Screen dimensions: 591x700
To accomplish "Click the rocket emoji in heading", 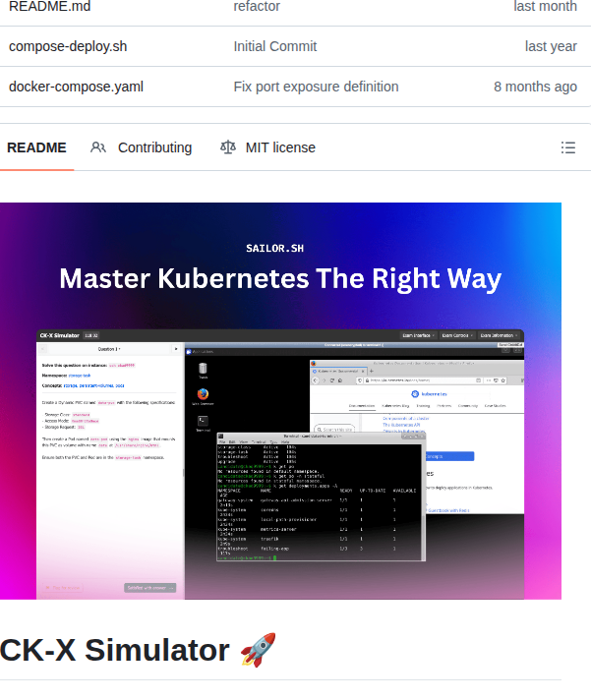I will [x=258, y=651].
